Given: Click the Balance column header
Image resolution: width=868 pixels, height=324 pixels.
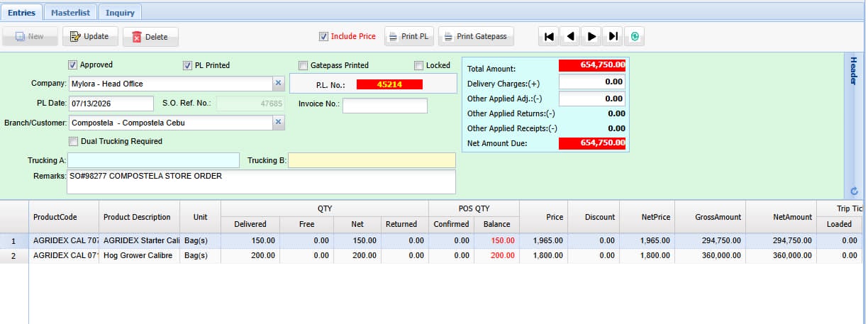Looking at the screenshot, I should (x=496, y=224).
